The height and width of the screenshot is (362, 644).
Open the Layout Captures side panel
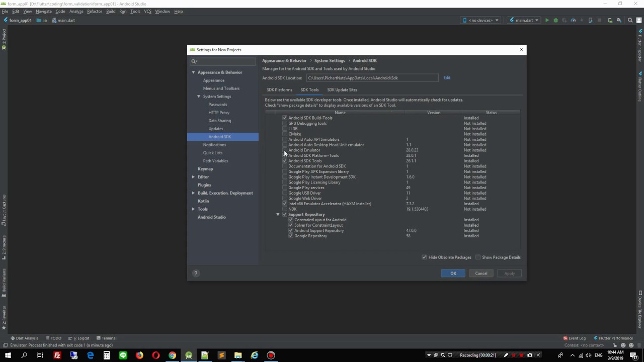pyautogui.click(x=4, y=209)
